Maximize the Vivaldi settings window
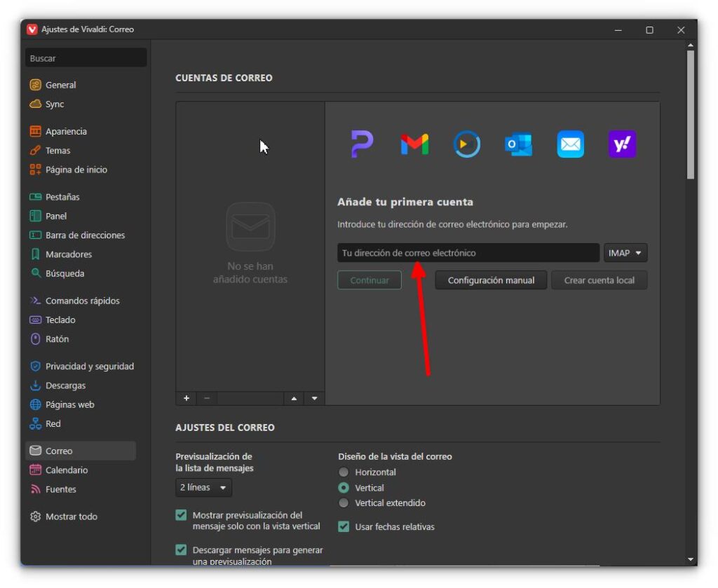Image resolution: width=718 pixels, height=588 pixels. pyautogui.click(x=649, y=29)
